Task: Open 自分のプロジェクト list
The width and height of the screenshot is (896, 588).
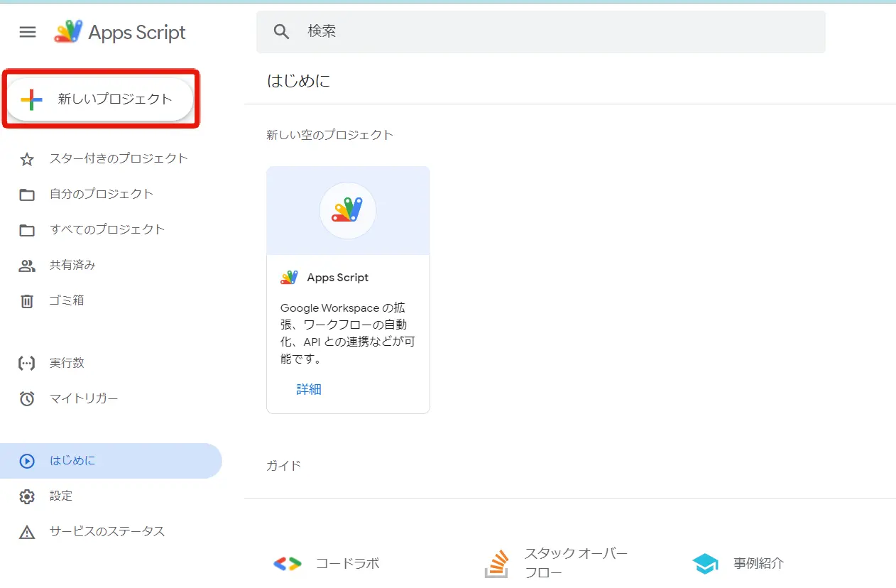Action: click(102, 194)
